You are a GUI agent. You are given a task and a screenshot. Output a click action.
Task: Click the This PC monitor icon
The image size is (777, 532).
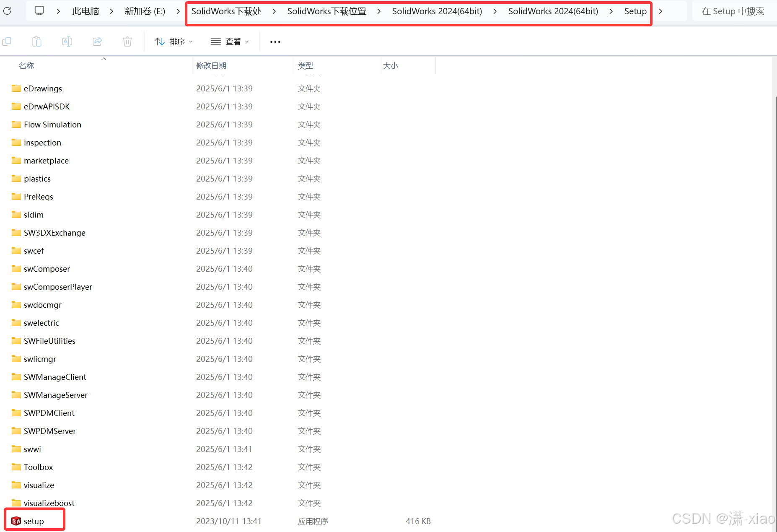(39, 11)
